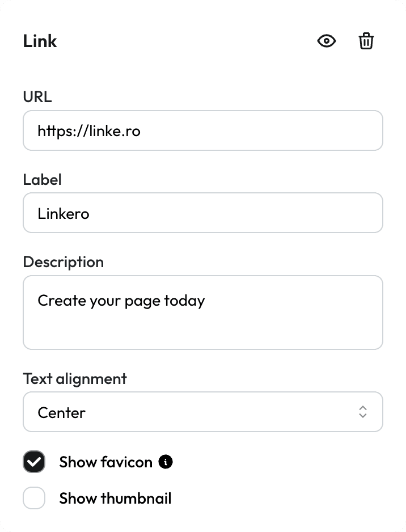
Task: Delete the link using the trash icon
Action: click(366, 41)
